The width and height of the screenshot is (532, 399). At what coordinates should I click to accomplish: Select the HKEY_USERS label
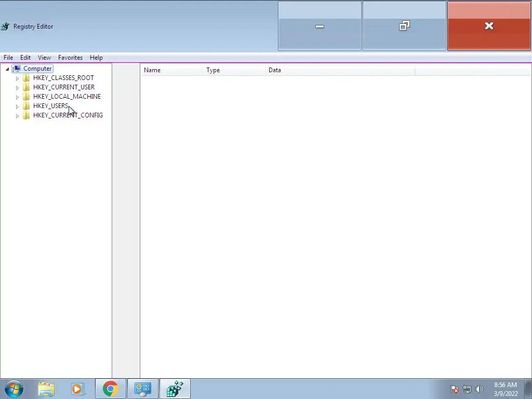(x=50, y=106)
